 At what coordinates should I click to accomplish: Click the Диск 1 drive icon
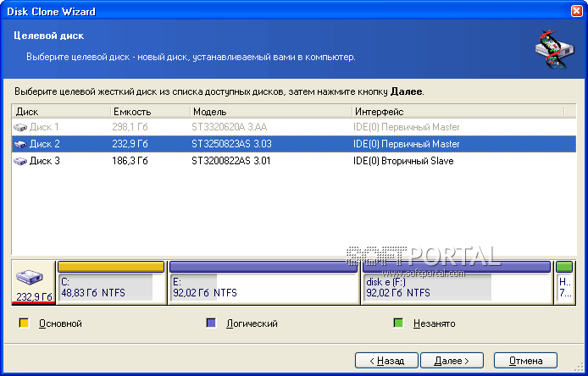coord(20,128)
